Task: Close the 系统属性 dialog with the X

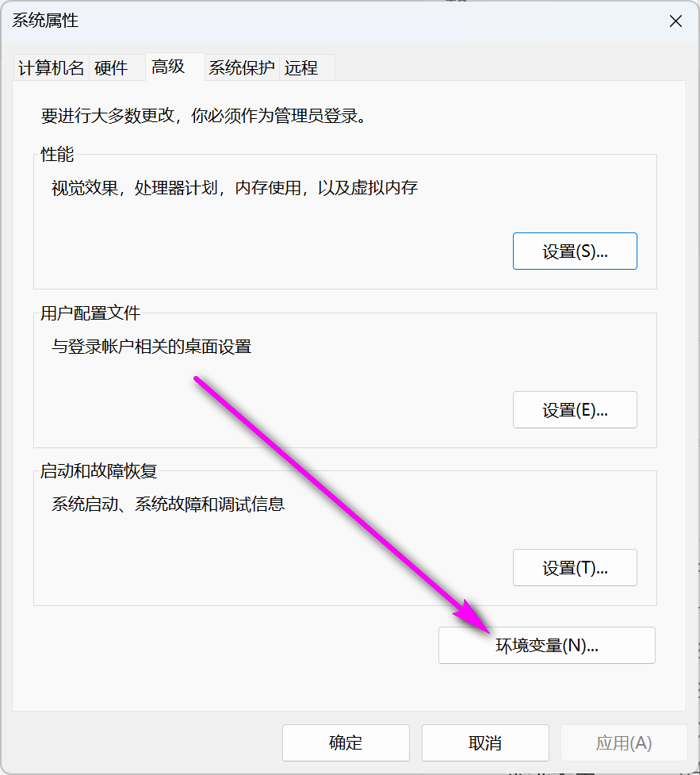Action: click(x=675, y=21)
